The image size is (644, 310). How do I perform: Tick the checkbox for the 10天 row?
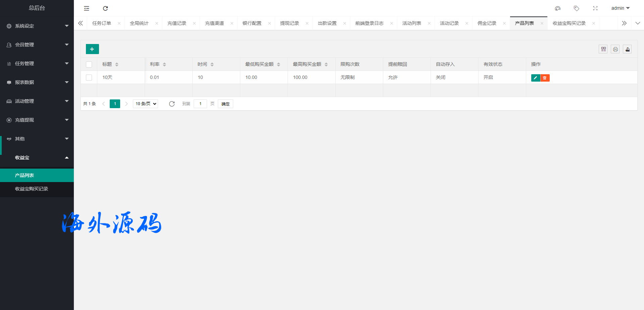(89, 78)
